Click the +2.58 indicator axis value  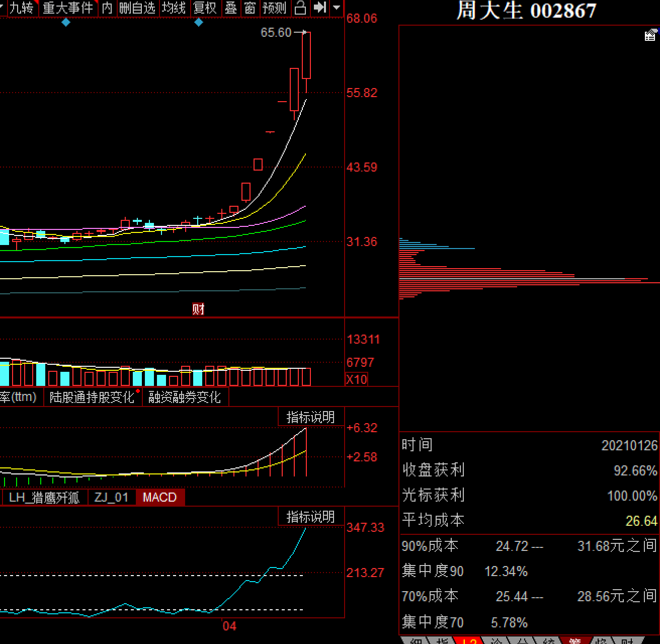pos(362,457)
